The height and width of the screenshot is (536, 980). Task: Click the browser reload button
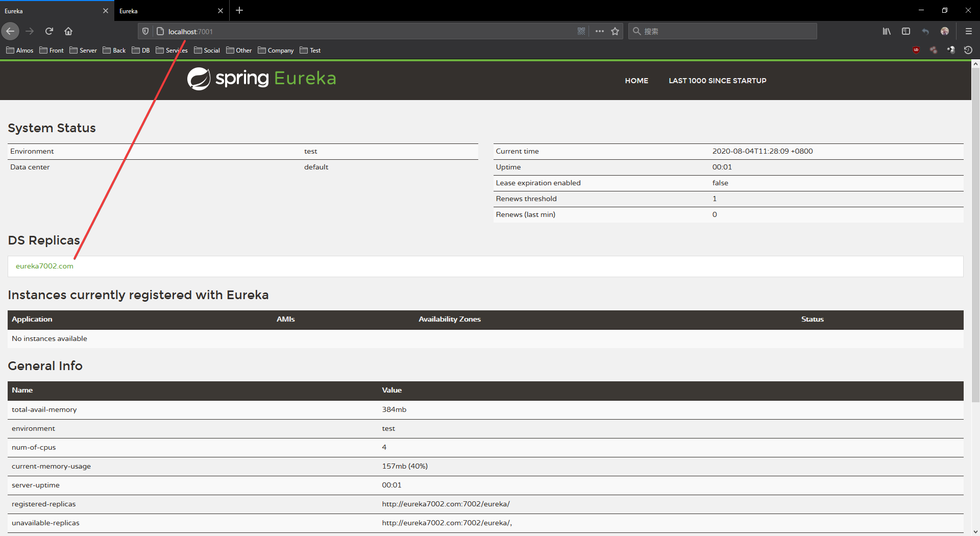pyautogui.click(x=49, y=31)
